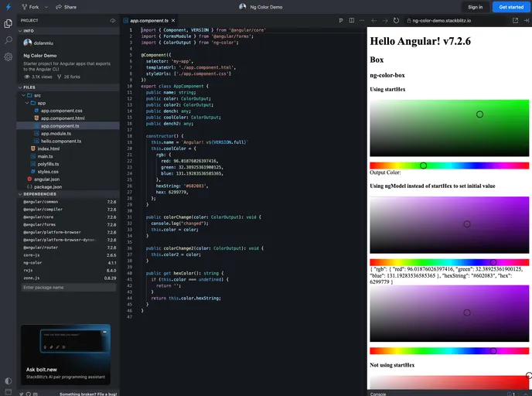Collapse the src folder
The width and height of the screenshot is (532, 396).
23,95
